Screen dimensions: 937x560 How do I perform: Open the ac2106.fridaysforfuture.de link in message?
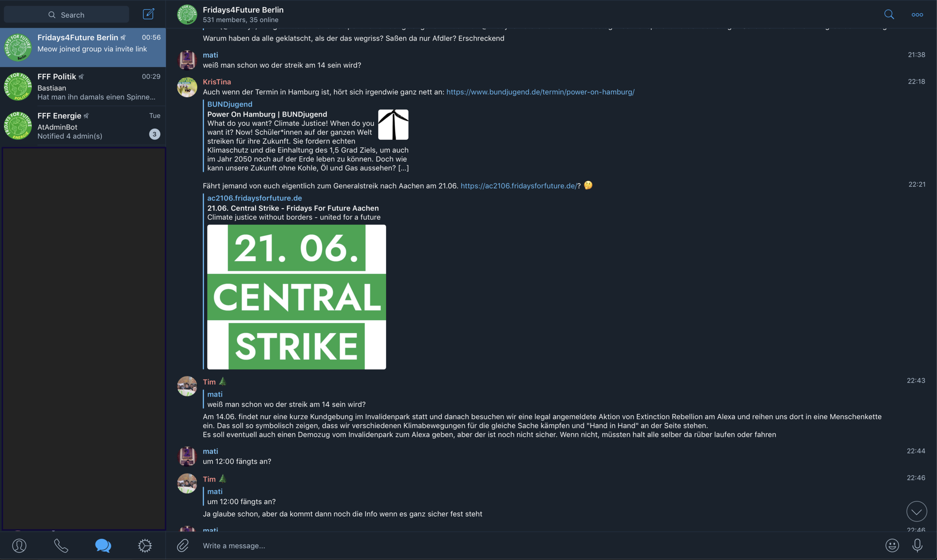pyautogui.click(x=518, y=186)
